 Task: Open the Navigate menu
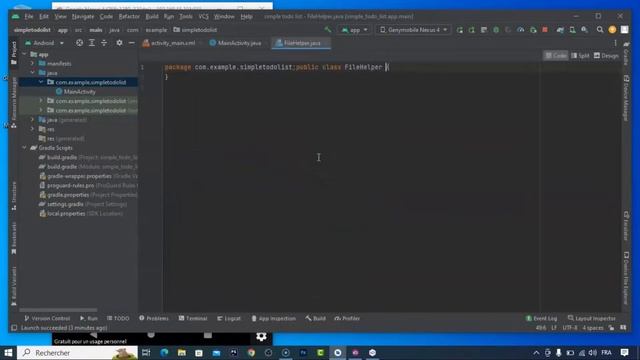(83, 16)
